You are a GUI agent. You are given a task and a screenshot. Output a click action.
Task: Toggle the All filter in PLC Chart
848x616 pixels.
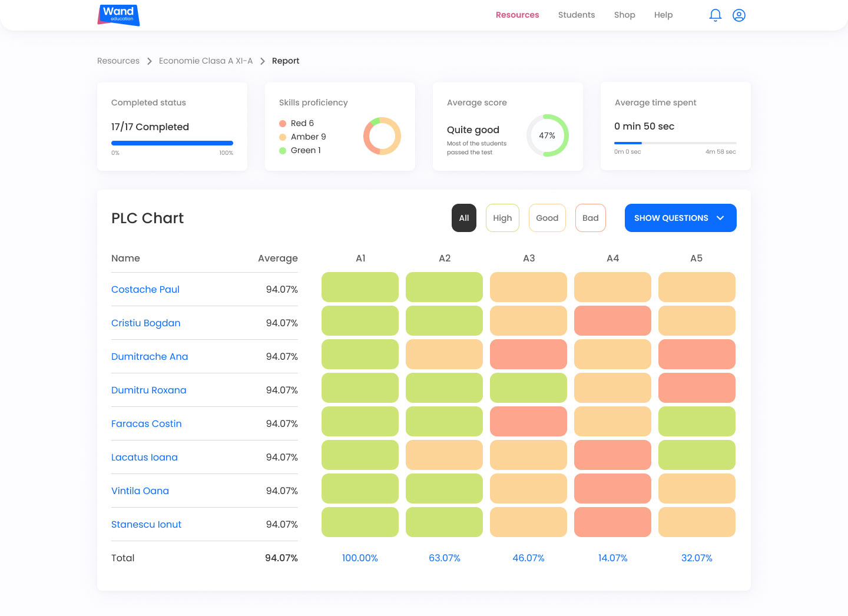[x=463, y=218]
